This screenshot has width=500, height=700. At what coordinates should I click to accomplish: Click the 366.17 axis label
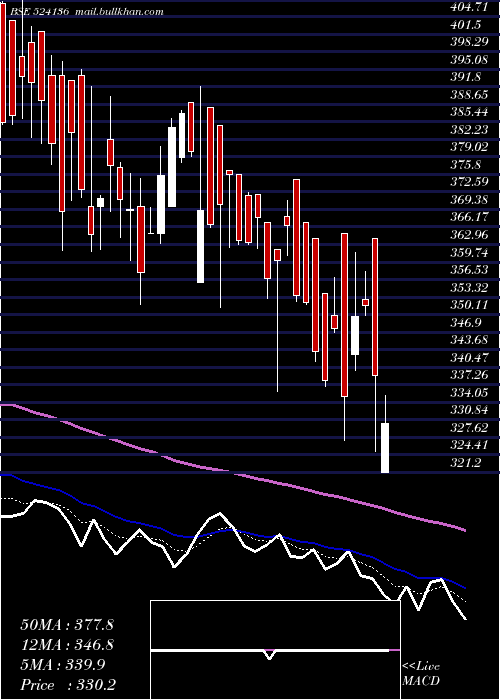[469, 217]
